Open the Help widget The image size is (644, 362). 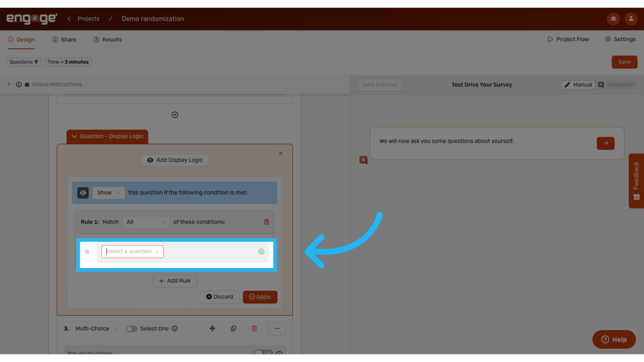pos(614,340)
